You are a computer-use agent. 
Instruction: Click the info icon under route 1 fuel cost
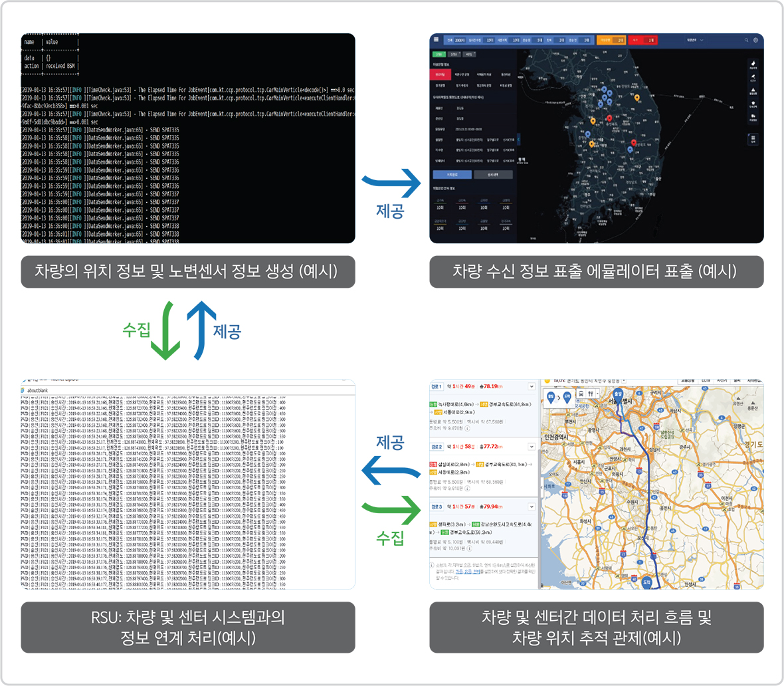467,429
